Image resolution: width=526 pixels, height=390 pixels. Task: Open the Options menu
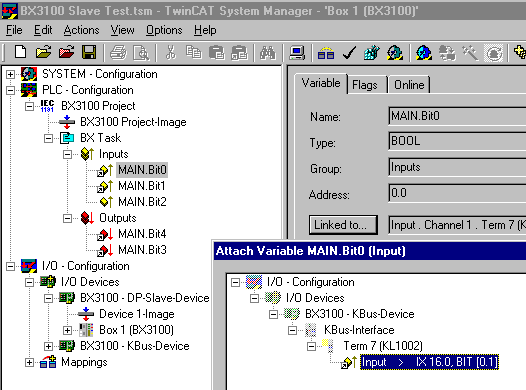164,30
